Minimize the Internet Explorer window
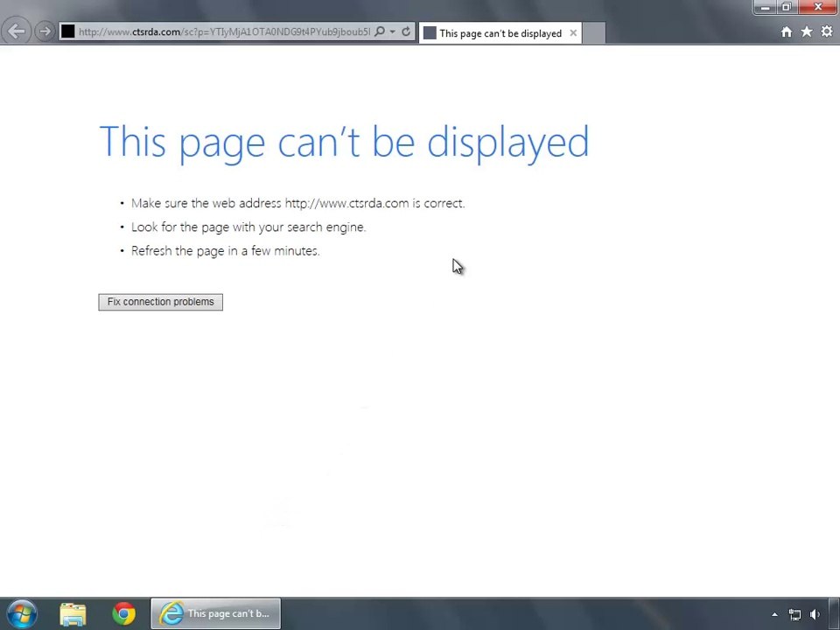 click(765, 7)
